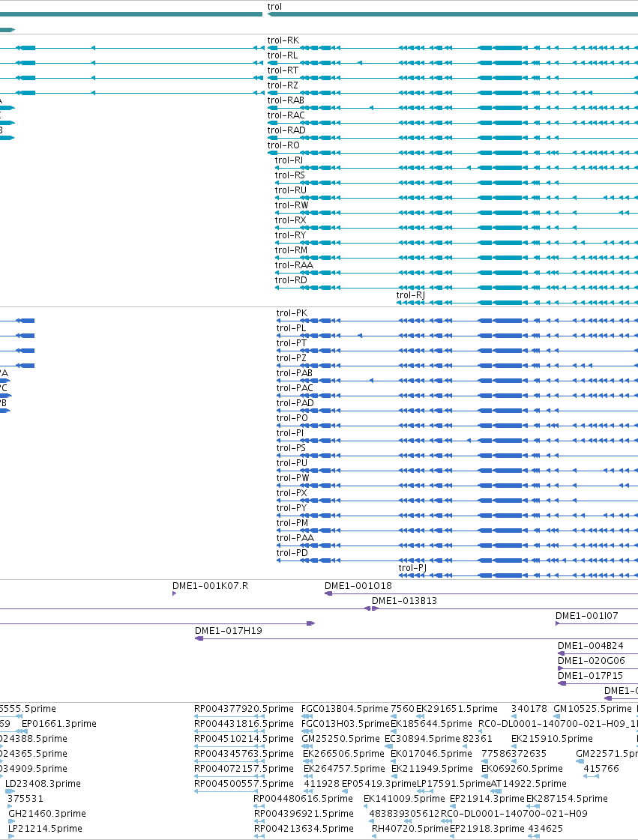Select transcript trol-RD
Screen dimensions: 638x840
click(291, 280)
